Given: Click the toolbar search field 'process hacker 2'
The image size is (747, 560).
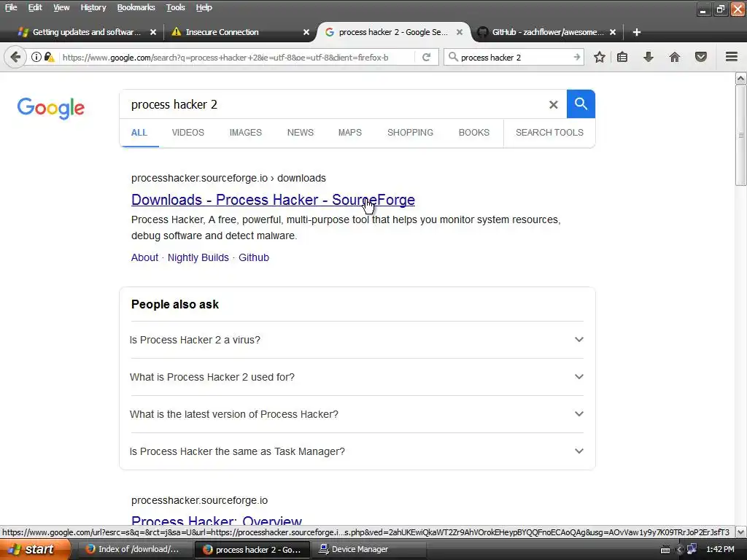Looking at the screenshot, I should pyautogui.click(x=514, y=57).
